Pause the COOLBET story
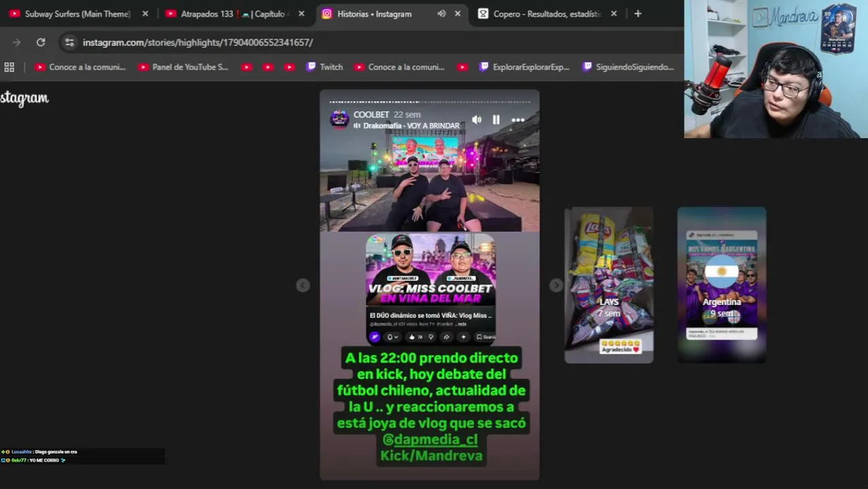The height and width of the screenshot is (489, 868). (x=496, y=120)
